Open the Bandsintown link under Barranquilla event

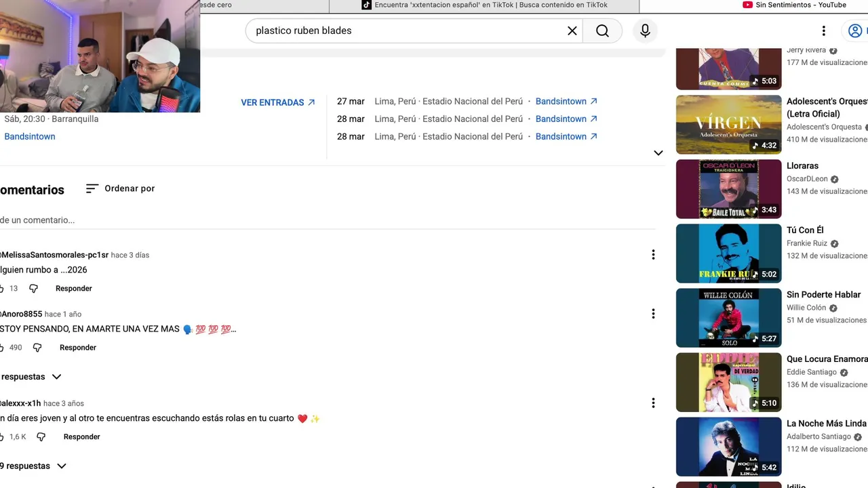(x=30, y=137)
